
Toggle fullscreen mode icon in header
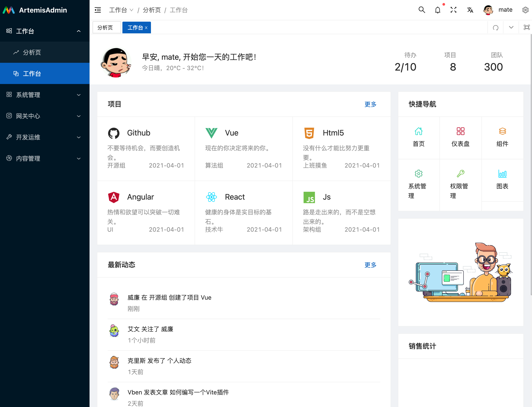pyautogui.click(x=453, y=10)
